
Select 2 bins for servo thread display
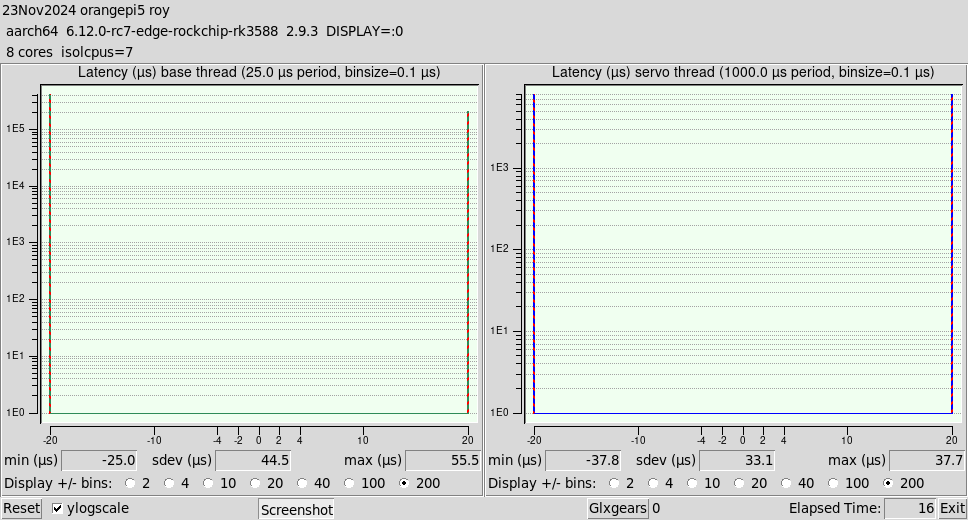tap(614, 483)
